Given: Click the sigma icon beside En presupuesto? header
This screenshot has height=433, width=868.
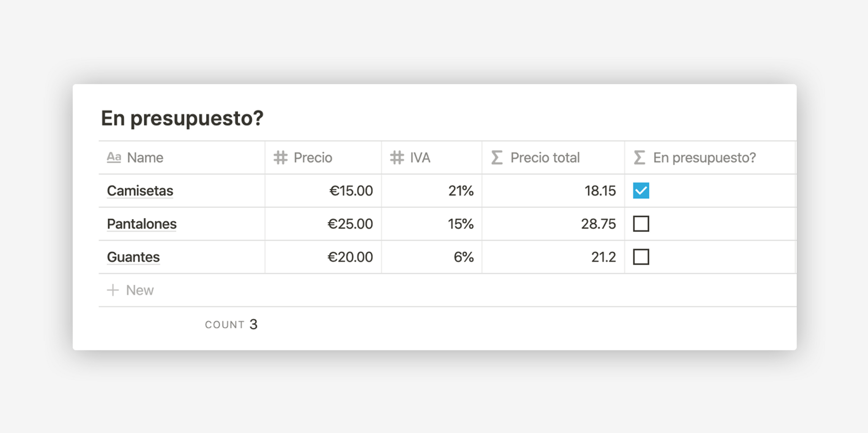Looking at the screenshot, I should point(639,157).
